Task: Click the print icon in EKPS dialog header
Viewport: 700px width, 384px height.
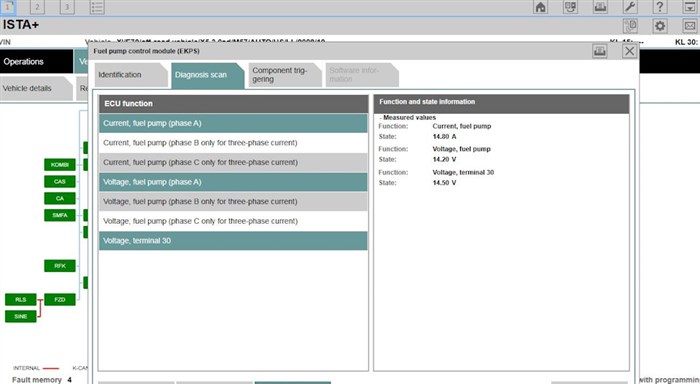Action: tap(600, 51)
